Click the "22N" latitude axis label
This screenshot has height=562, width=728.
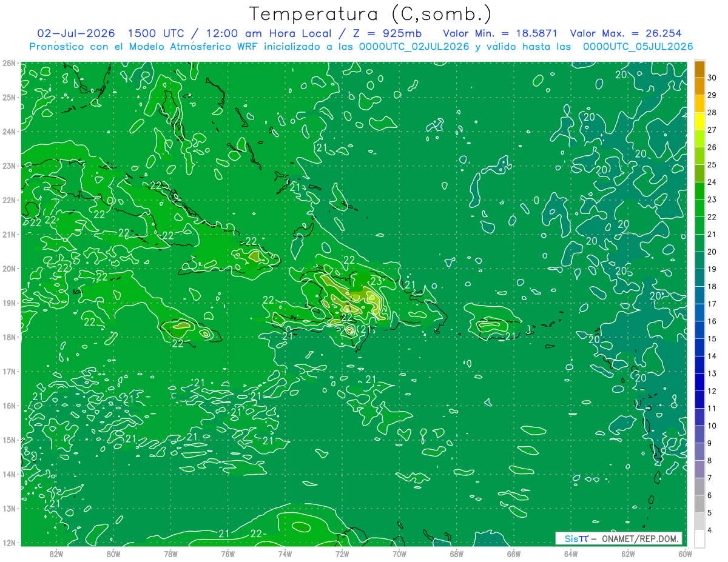(8, 200)
